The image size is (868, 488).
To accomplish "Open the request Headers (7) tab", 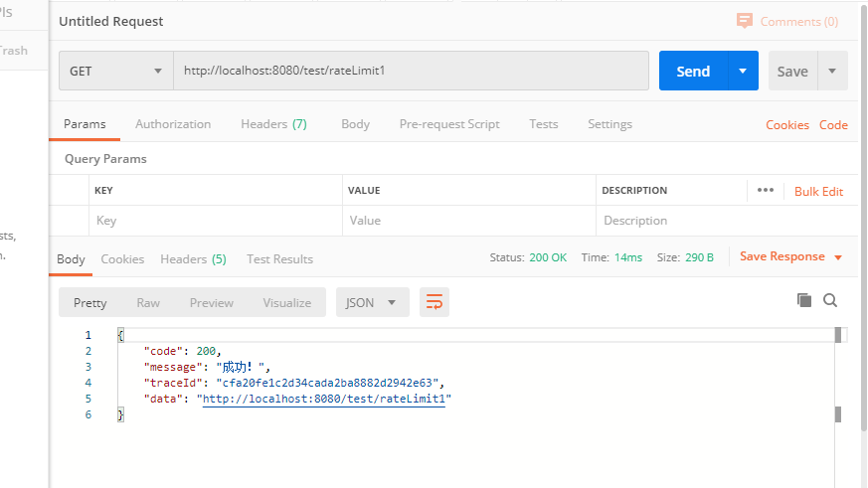I will tap(273, 124).
